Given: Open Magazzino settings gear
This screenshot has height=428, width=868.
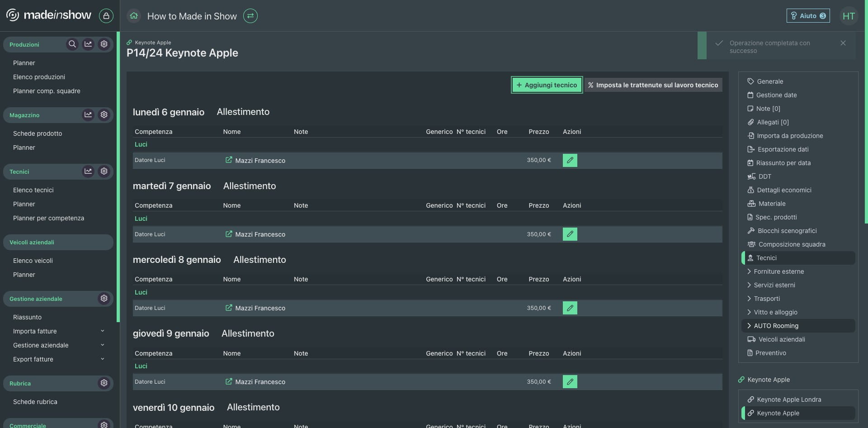Looking at the screenshot, I should (x=104, y=114).
